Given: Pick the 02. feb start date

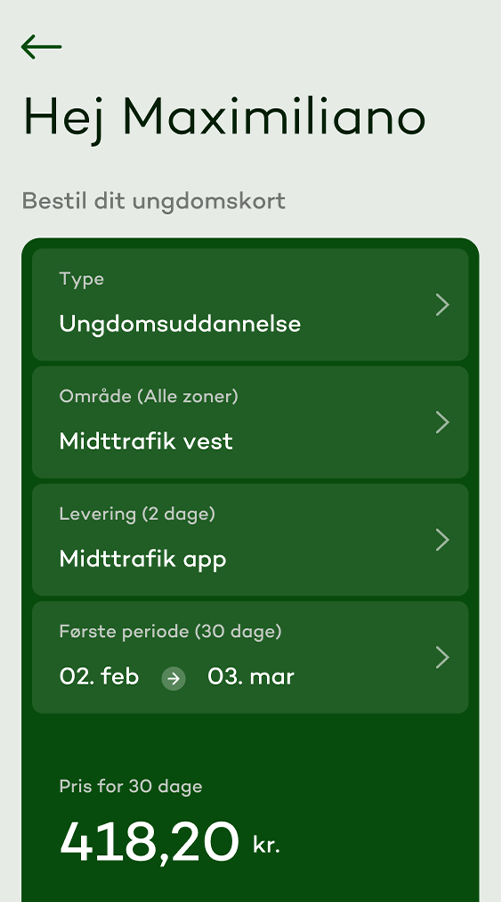Looking at the screenshot, I should [99, 676].
